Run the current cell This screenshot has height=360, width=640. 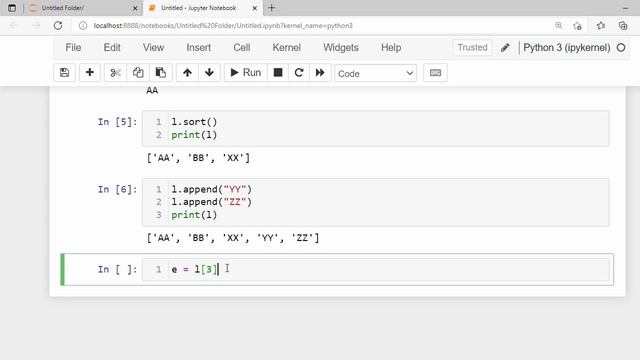coord(246,73)
